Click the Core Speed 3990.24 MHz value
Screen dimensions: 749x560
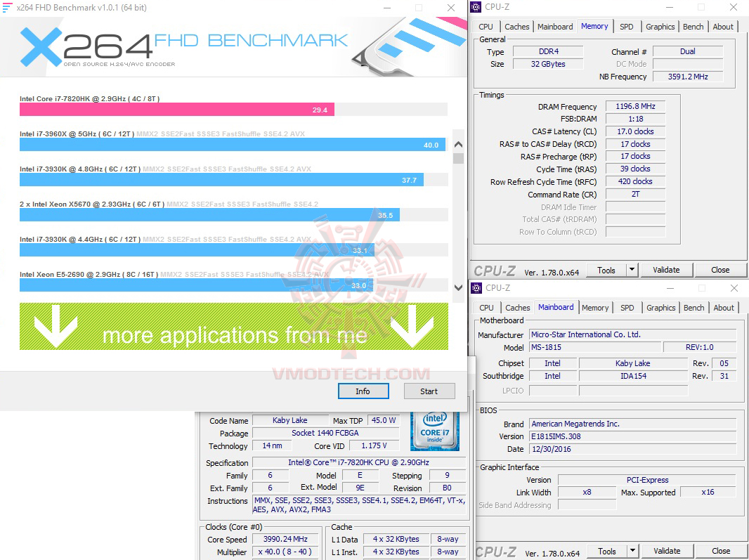pyautogui.click(x=285, y=539)
